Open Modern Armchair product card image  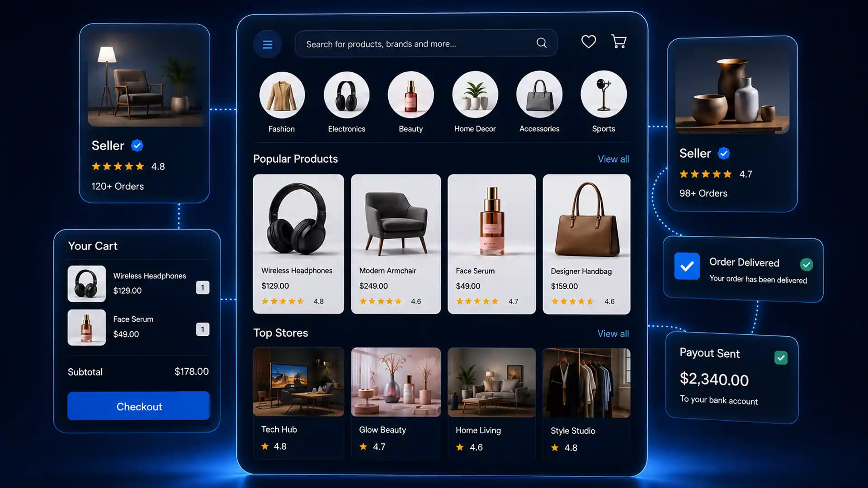pos(396,217)
